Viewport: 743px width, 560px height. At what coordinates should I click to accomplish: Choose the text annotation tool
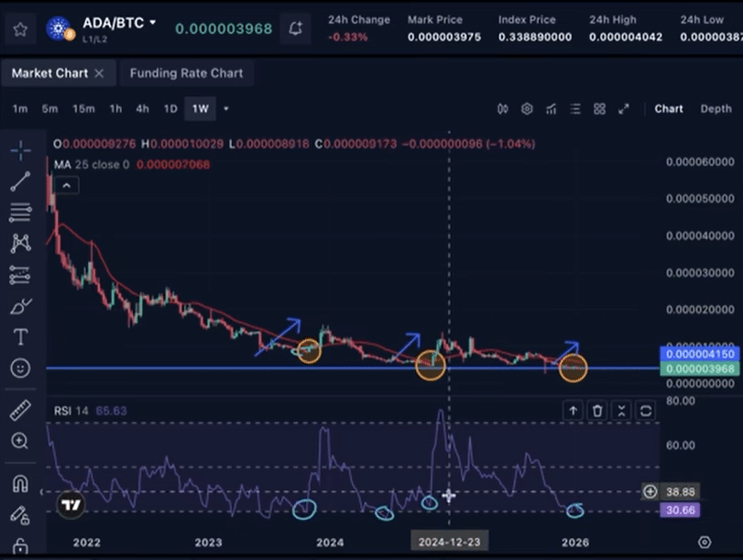click(20, 336)
